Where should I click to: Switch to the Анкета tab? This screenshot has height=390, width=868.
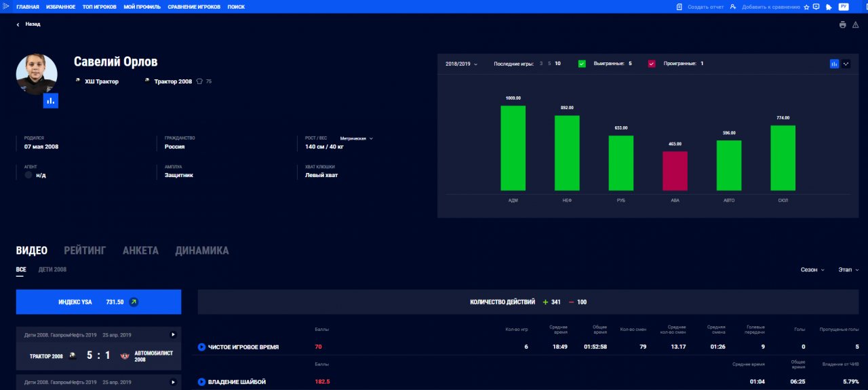(x=140, y=250)
